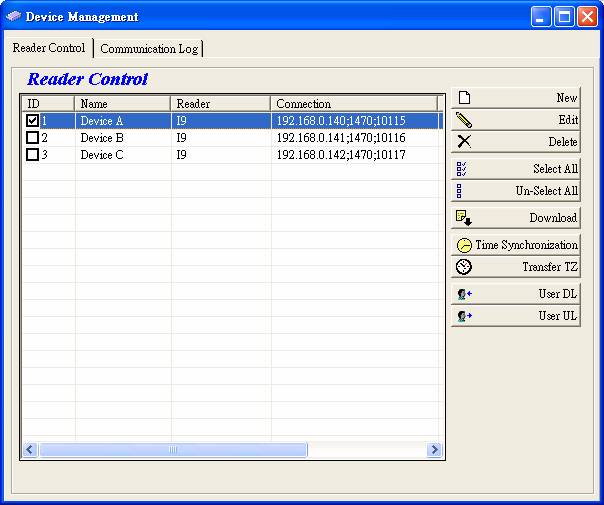604x505 pixels.
Task: Click the Transfer TZ clock icon
Action: [463, 267]
